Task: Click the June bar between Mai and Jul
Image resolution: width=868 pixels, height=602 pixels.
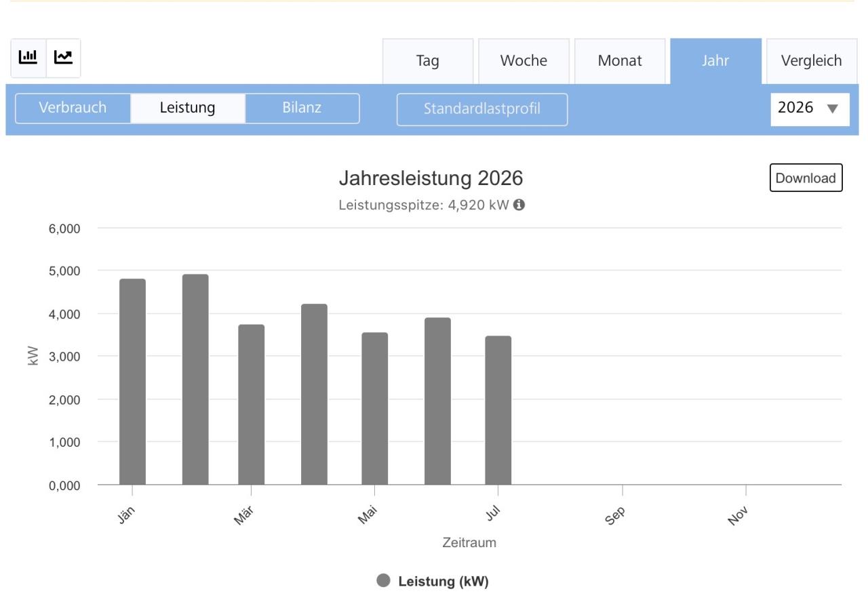Action: click(x=437, y=401)
